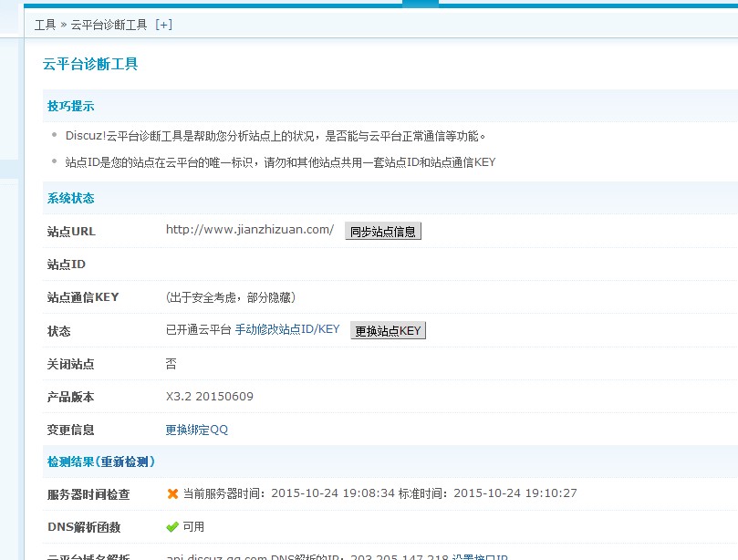This screenshot has height=560, width=738.
Task: Click the 设置接口IP link
Action: coord(479,556)
